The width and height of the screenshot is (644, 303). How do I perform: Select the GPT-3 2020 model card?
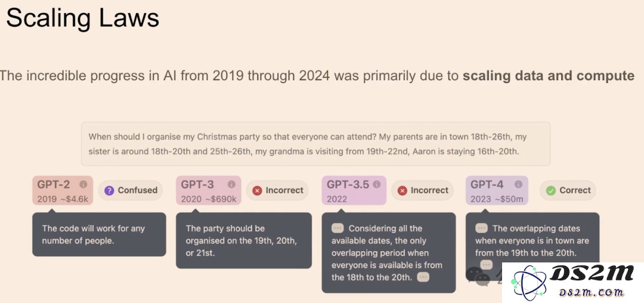click(209, 190)
